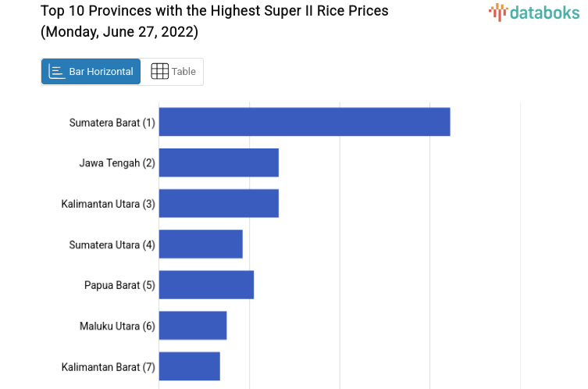588x389 pixels.
Task: Select the Kalimantan Utara (3) bar
Action: pyautogui.click(x=219, y=203)
